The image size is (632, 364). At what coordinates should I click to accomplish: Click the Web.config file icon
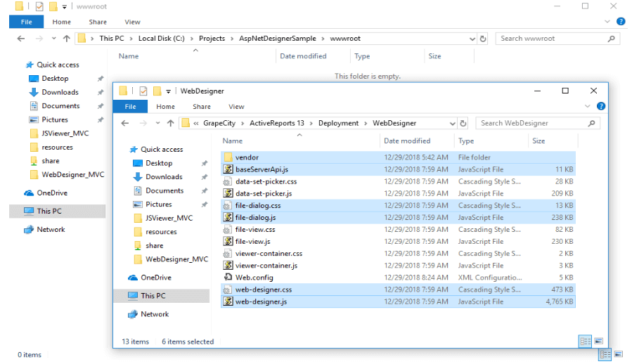pos(228,278)
